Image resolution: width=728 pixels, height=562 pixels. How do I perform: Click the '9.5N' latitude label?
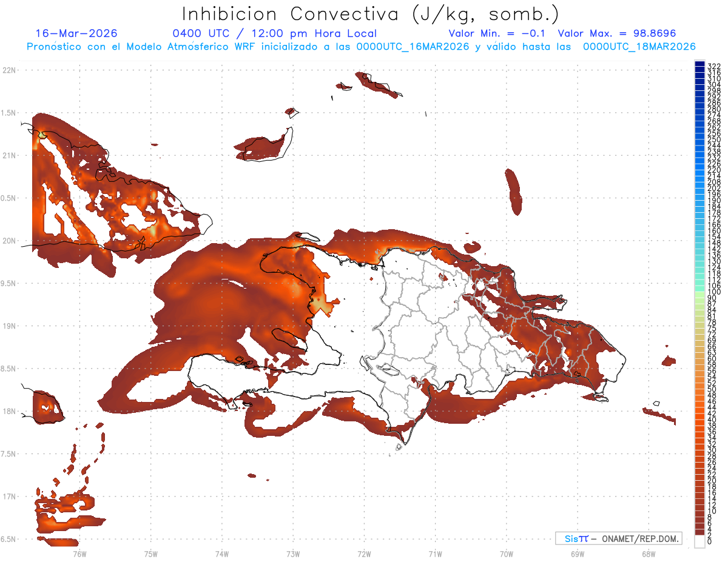tap(8, 284)
